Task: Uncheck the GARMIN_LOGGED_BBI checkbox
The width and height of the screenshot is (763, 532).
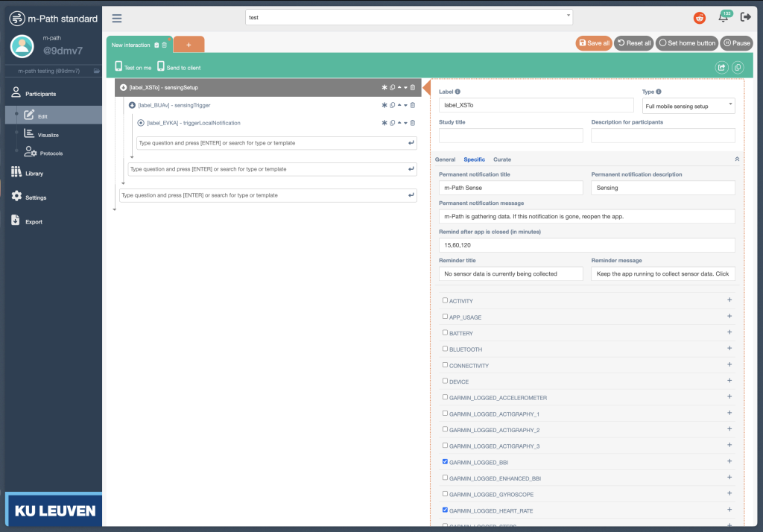Action: point(446,462)
